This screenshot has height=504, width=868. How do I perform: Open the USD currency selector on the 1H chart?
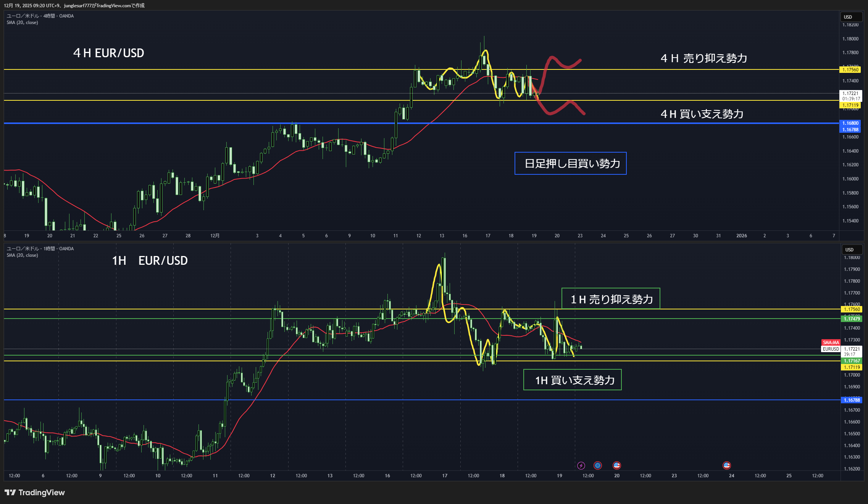tap(852, 250)
